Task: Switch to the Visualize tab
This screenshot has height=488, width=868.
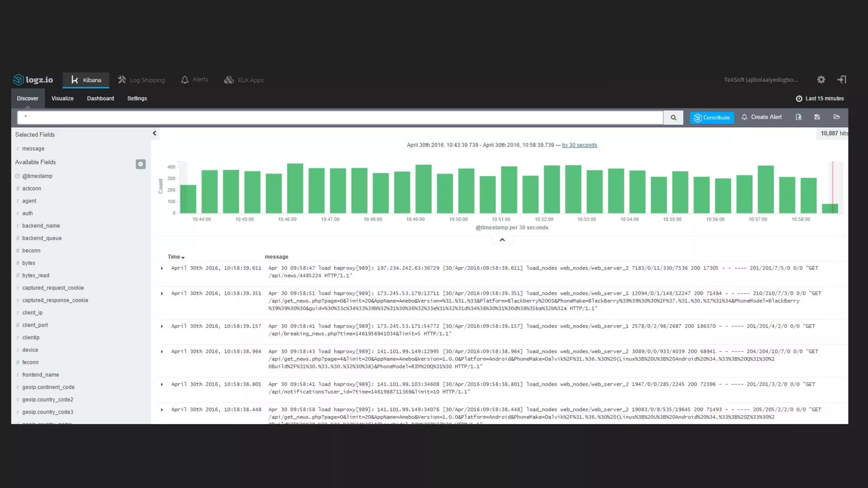Action: click(62, 98)
